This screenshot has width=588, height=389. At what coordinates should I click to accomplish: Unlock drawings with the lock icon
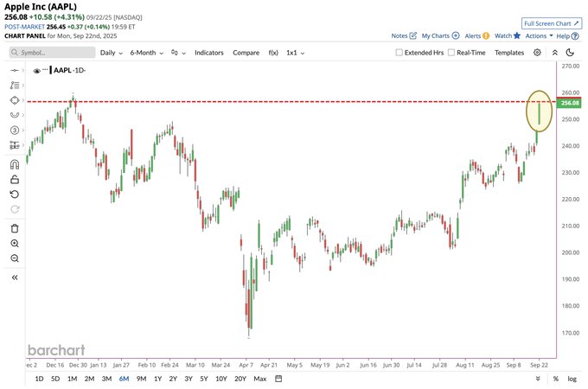pos(14,180)
